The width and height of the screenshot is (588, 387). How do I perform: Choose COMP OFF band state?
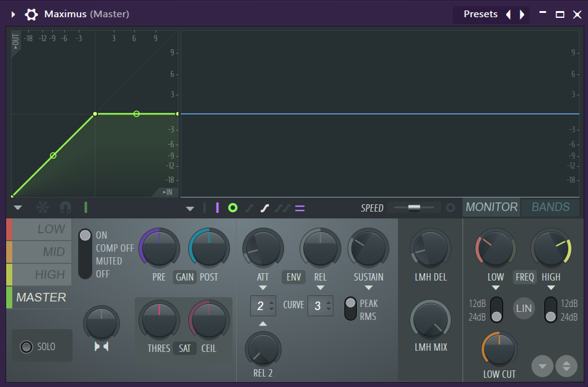[x=115, y=248]
